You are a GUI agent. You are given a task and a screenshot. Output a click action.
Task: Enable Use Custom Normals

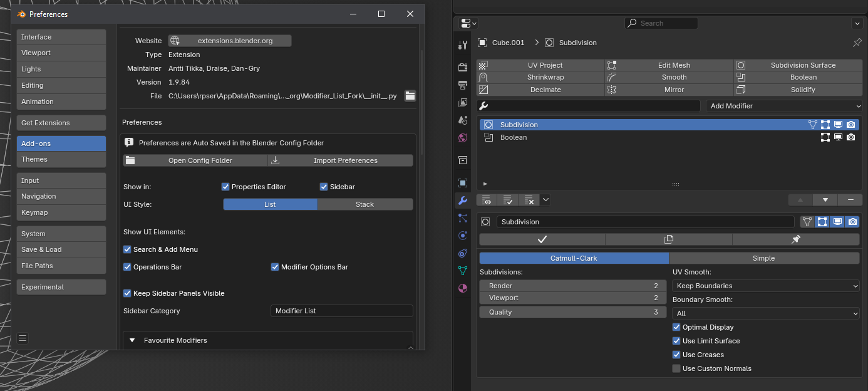point(676,368)
